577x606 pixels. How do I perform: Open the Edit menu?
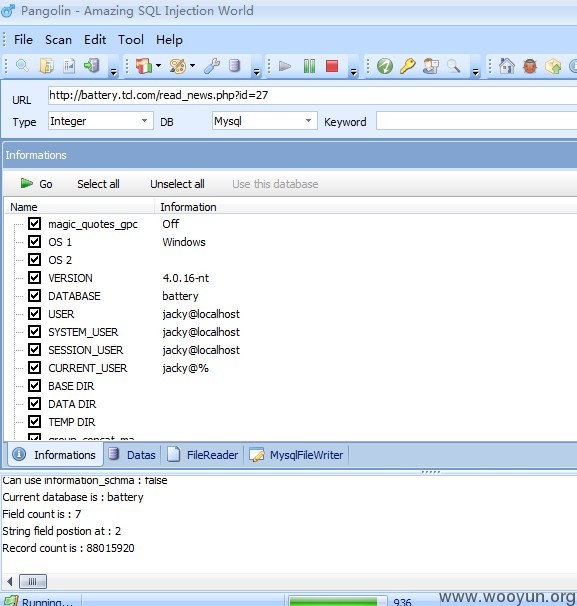coord(95,39)
